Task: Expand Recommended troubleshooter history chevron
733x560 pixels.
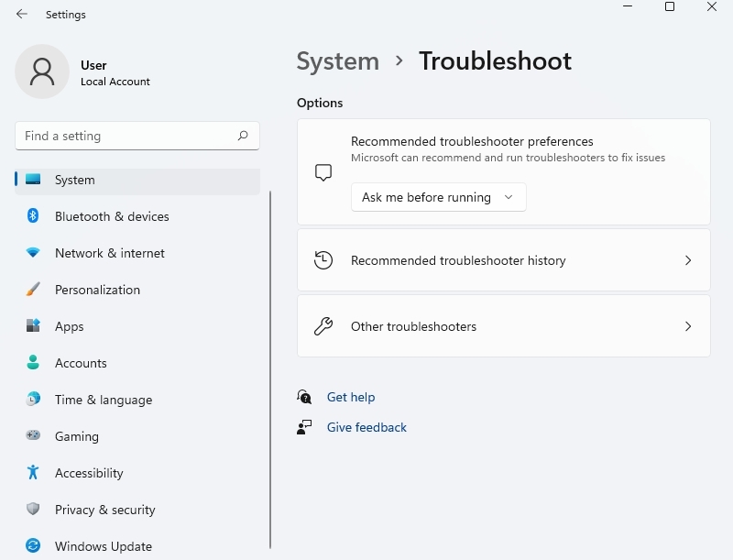Action: tap(688, 260)
